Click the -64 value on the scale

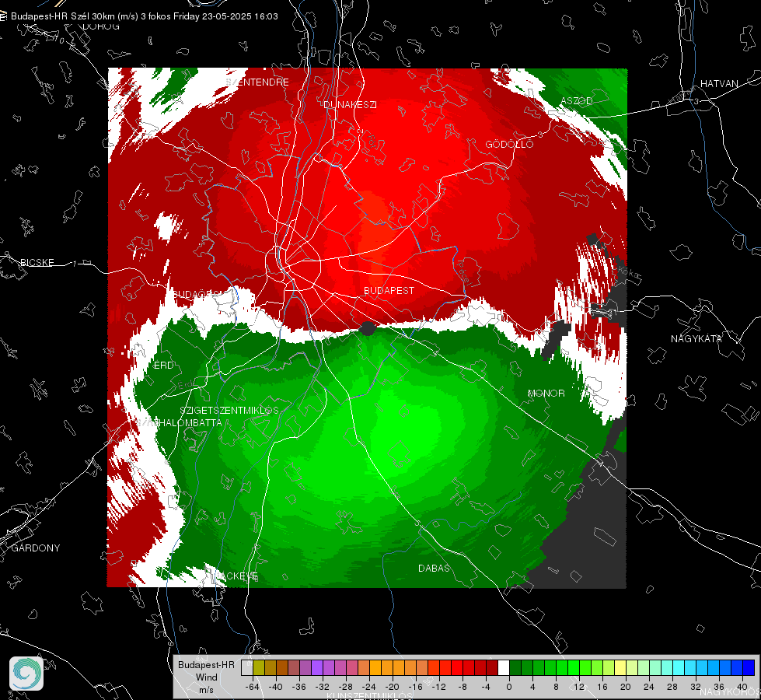coord(252,687)
